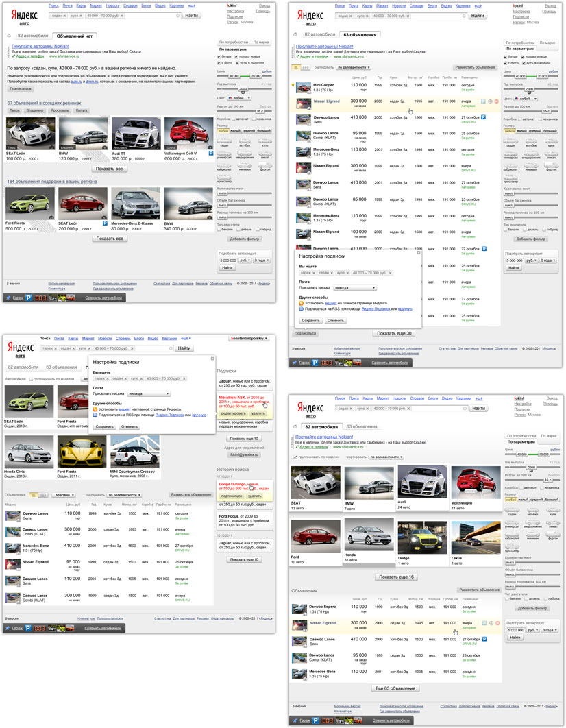Enable the только новые checkbox
This screenshot has height=728, width=566.
tap(523, 58)
